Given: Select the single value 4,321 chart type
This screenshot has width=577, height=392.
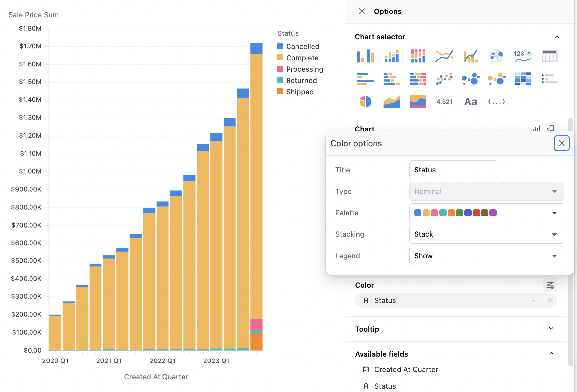Looking at the screenshot, I should [x=444, y=102].
